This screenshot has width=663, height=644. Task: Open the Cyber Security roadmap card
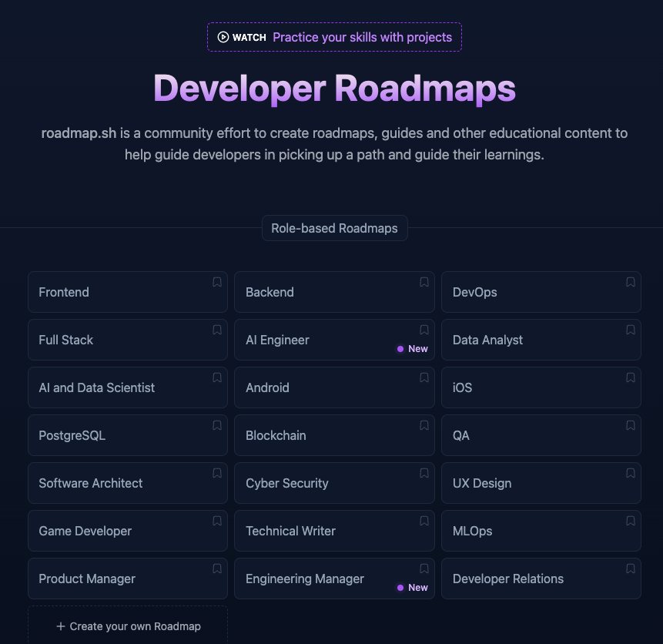pos(334,483)
